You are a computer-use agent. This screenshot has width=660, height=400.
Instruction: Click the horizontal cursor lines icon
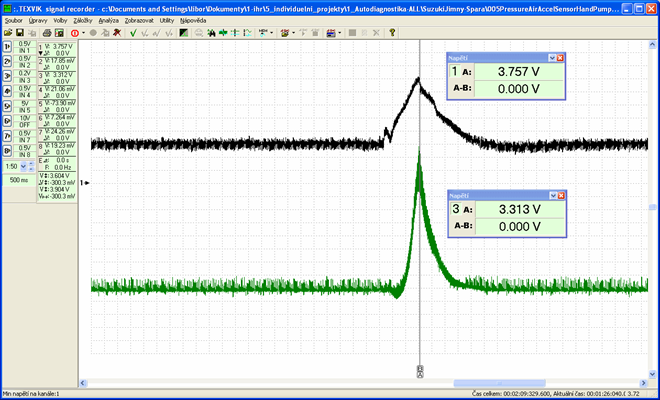pyautogui.click(x=235, y=33)
